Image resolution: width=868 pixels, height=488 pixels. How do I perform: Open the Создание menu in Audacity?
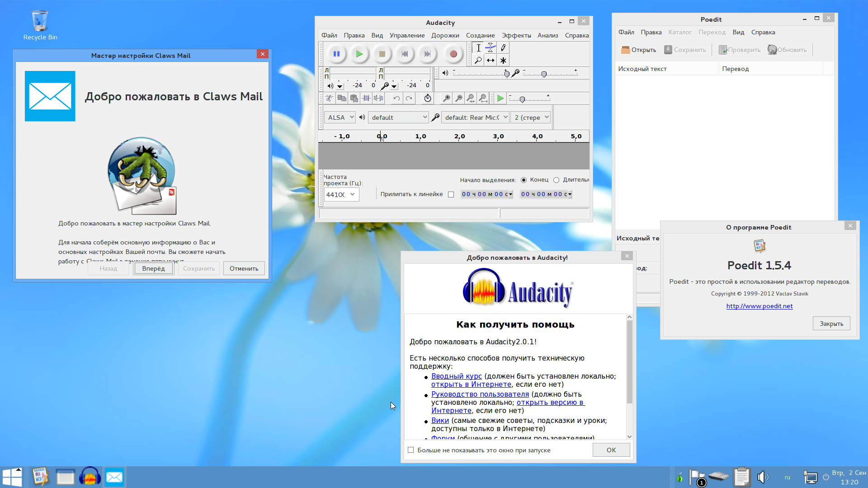(480, 35)
